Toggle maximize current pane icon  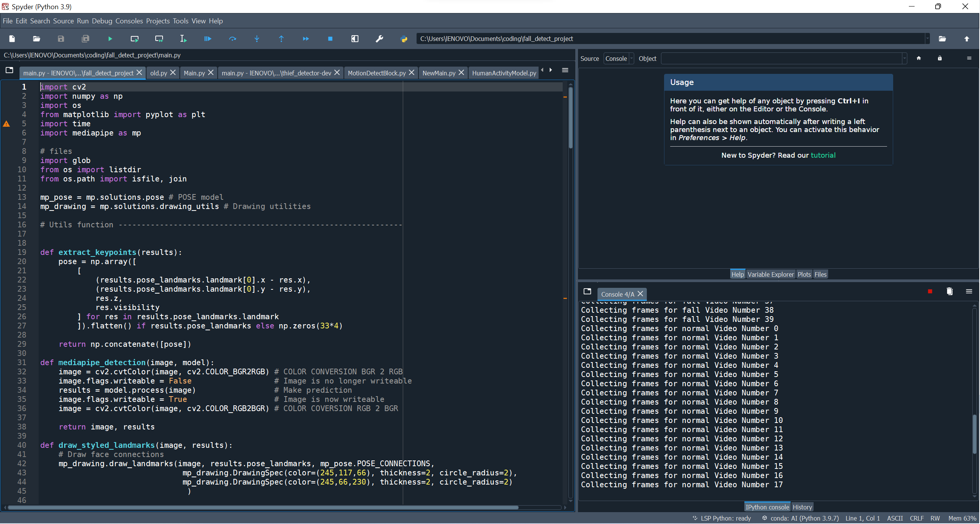point(355,39)
